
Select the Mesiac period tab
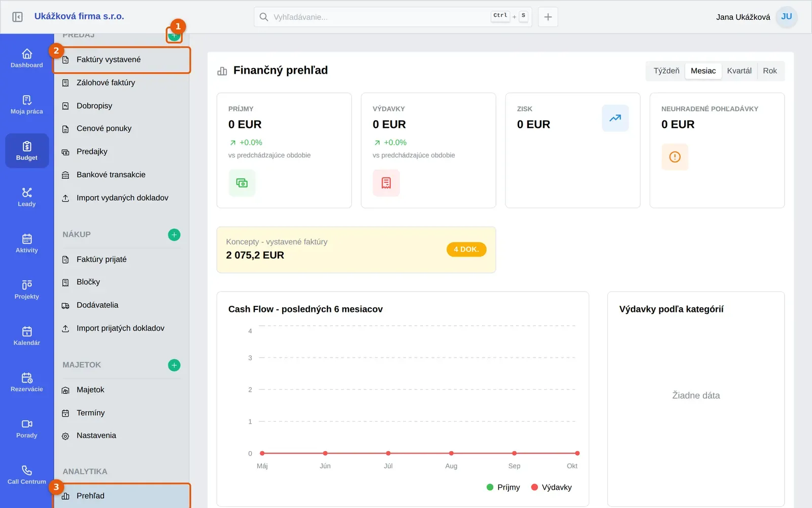point(703,71)
